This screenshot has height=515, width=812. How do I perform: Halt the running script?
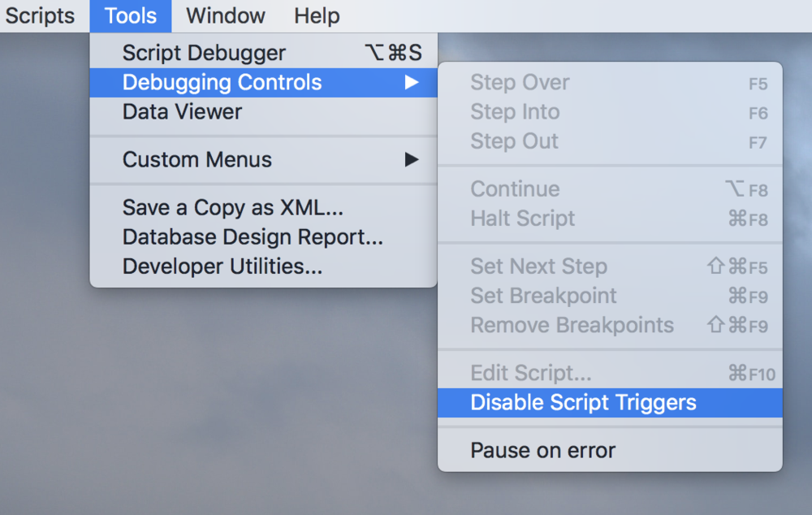(522, 218)
